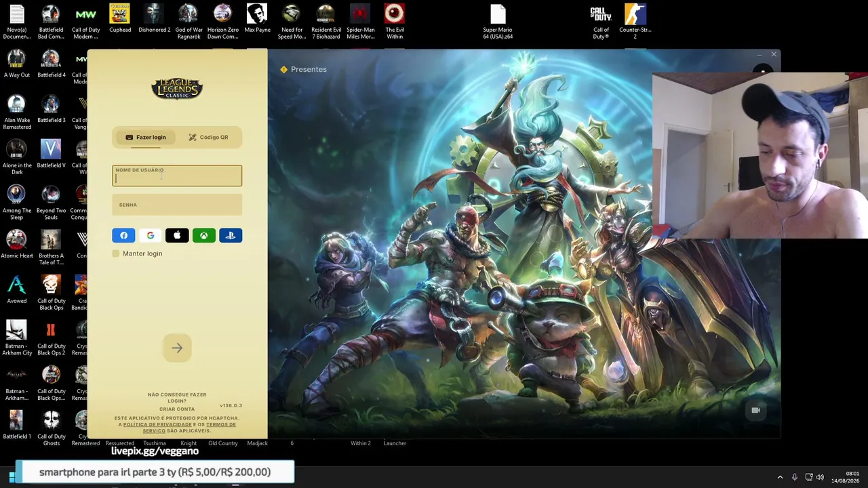This screenshot has height=488, width=868.
Task: Select The Evil Within desktop icon
Action: click(x=395, y=22)
